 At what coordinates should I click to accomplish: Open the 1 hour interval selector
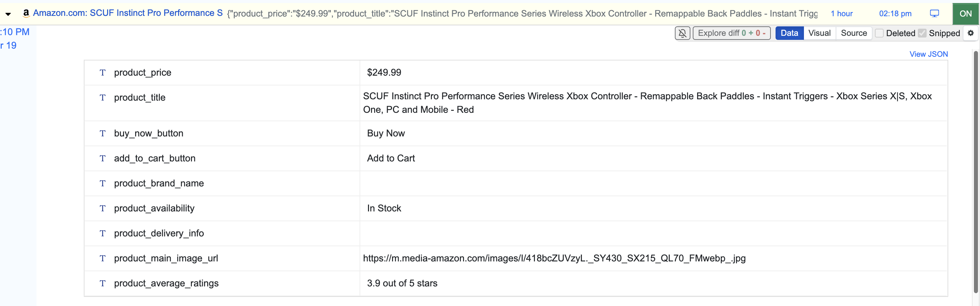[841, 14]
